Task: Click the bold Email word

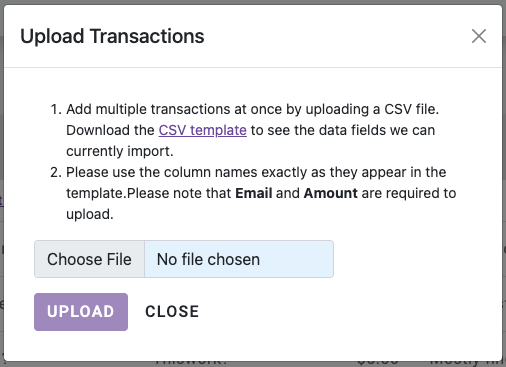Action: pyautogui.click(x=254, y=193)
